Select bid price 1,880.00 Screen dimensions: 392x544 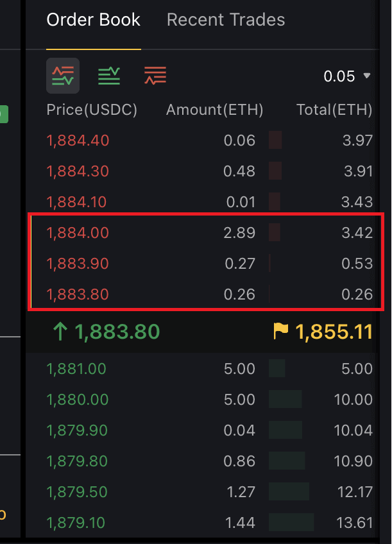point(76,400)
